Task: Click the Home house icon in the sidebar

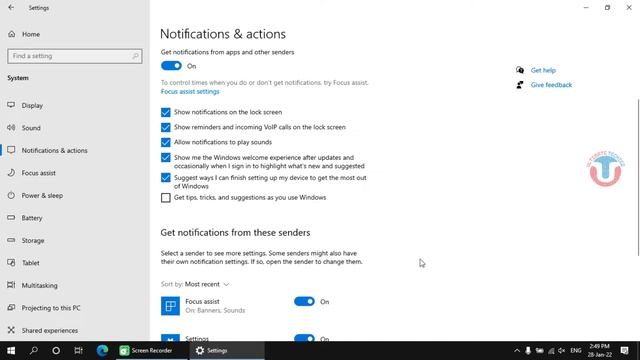Action: pyautogui.click(x=11, y=34)
